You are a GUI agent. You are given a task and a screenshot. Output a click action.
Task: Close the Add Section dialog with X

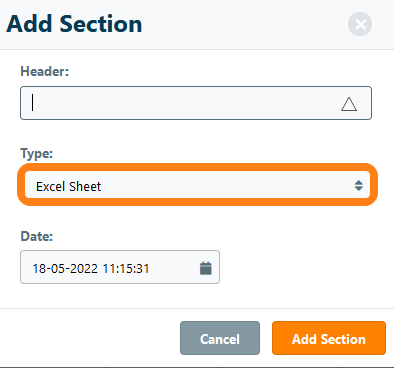(x=360, y=24)
